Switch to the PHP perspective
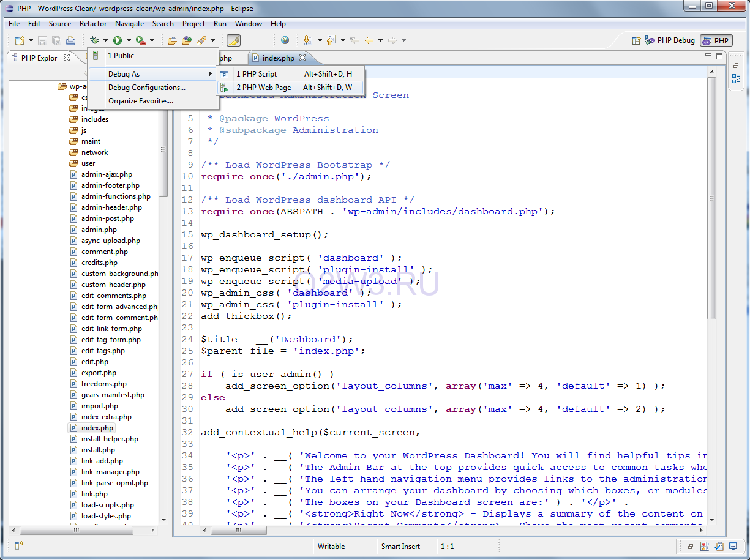 coord(716,41)
